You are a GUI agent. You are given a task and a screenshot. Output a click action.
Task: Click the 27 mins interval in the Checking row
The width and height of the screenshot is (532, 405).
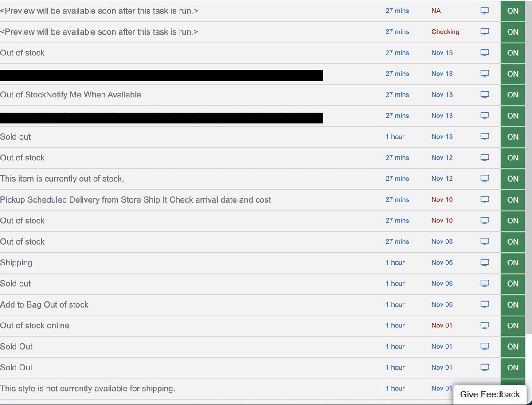(397, 31)
